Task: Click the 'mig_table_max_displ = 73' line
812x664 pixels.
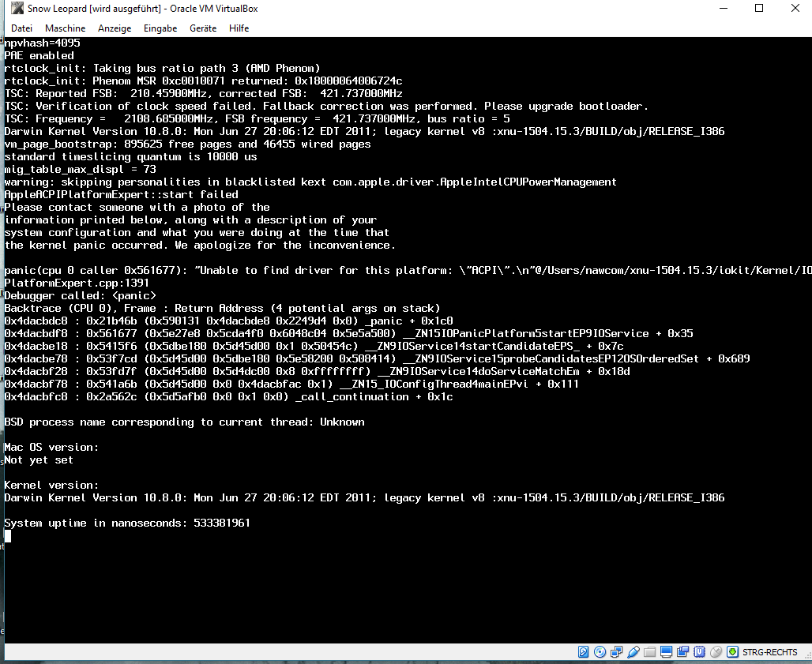Action: [81, 169]
